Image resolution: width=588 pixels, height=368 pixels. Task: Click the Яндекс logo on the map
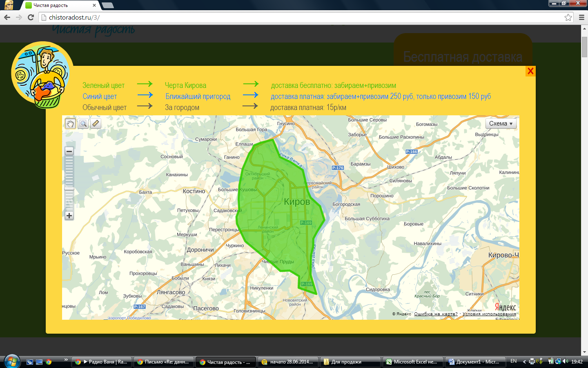pos(505,307)
